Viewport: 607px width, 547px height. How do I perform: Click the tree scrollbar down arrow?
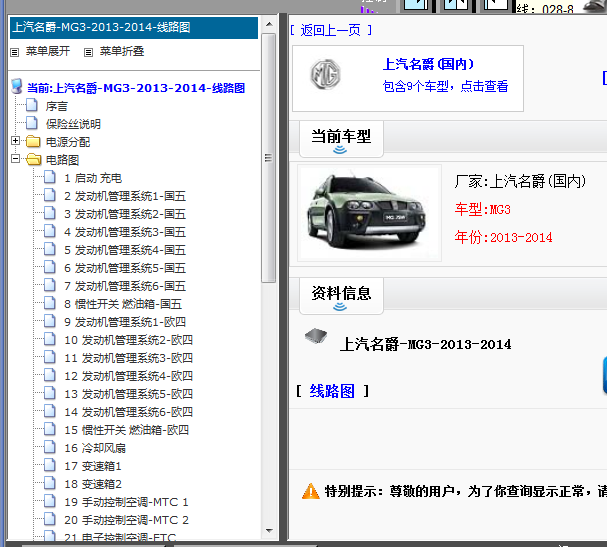tap(269, 531)
